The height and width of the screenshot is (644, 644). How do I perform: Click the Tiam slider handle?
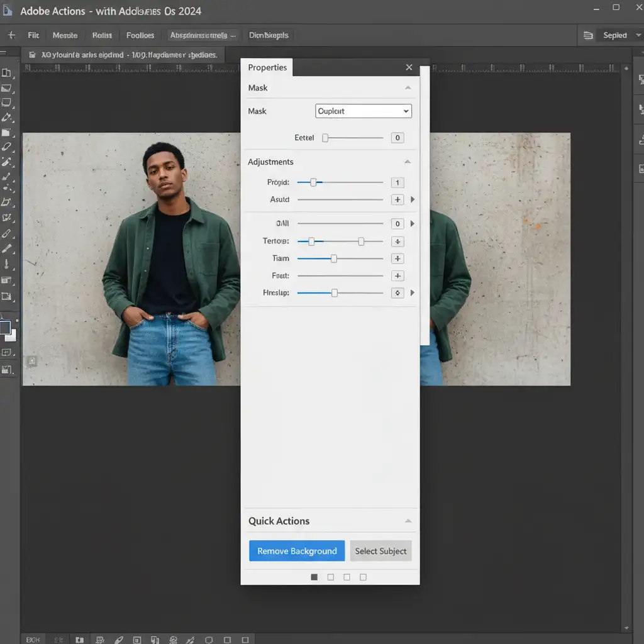334,258
